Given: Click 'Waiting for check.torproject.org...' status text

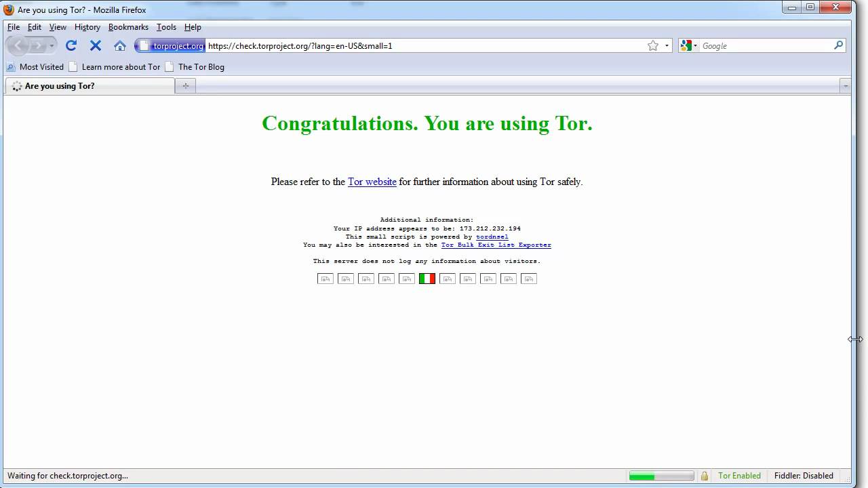Looking at the screenshot, I should (68, 476).
